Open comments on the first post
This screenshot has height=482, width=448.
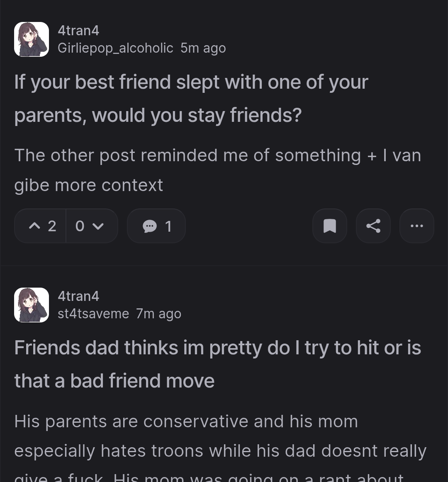pyautogui.click(x=156, y=226)
